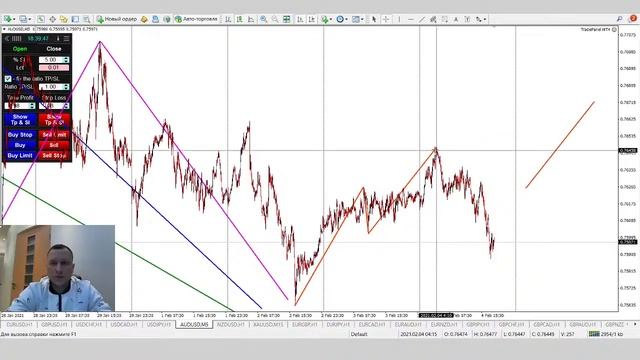Select the crosshair tool
Image resolution: width=640 pixels, height=360 pixels.
click(385, 19)
